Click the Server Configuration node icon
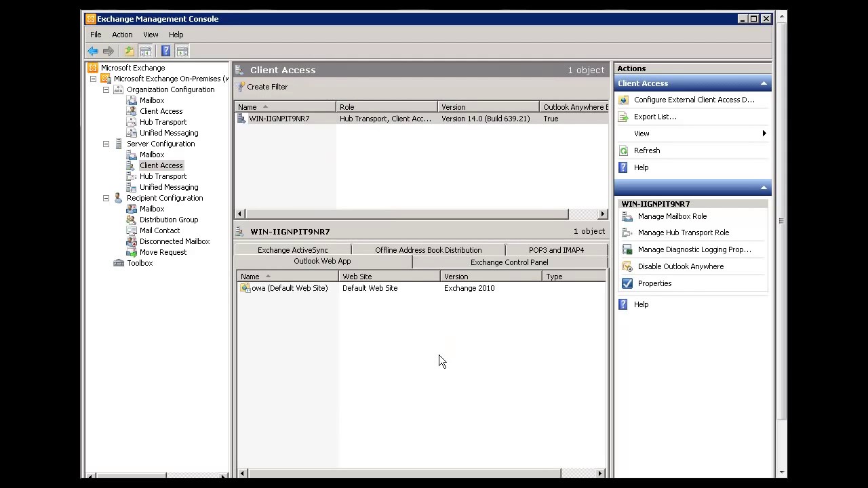The width and height of the screenshot is (868, 488). pos(119,144)
